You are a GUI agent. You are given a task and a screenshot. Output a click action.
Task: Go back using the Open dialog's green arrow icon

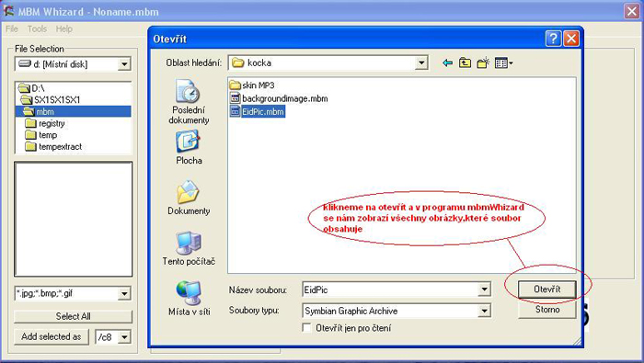click(x=447, y=63)
